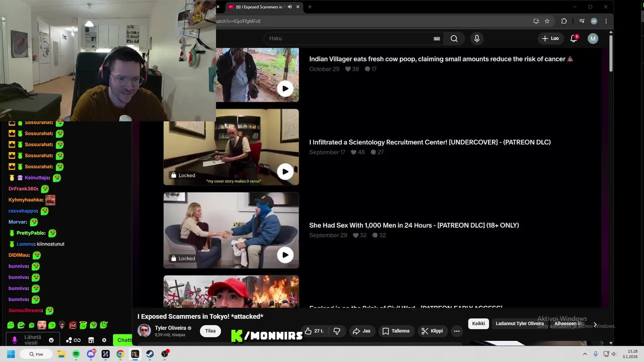The image size is (644, 362).
Task: Open File Explorer from taskbar
Action: [x=61, y=354]
